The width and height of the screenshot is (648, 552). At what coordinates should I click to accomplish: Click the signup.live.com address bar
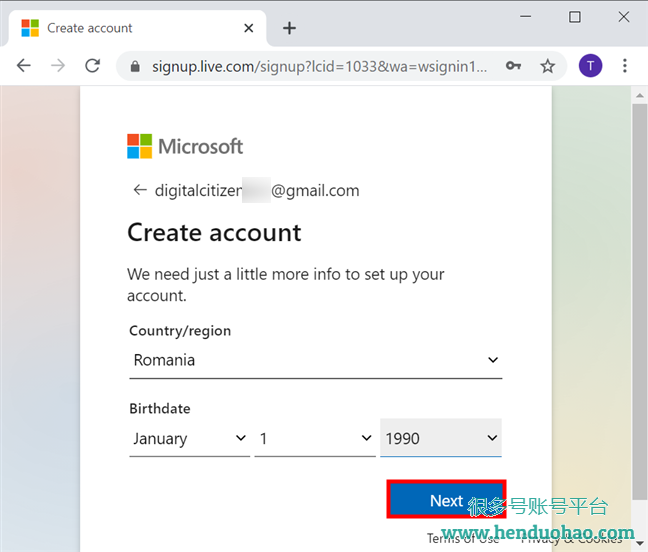point(320,66)
